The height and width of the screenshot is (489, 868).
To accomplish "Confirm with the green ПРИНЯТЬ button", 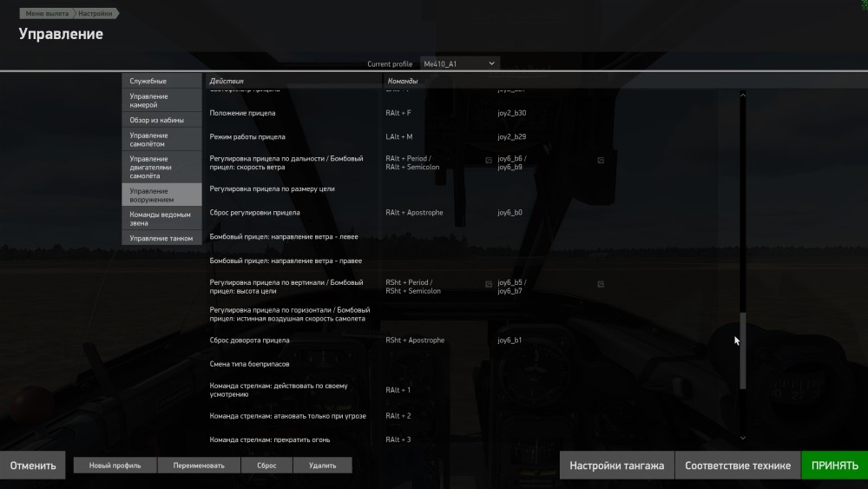I will click(x=835, y=466).
